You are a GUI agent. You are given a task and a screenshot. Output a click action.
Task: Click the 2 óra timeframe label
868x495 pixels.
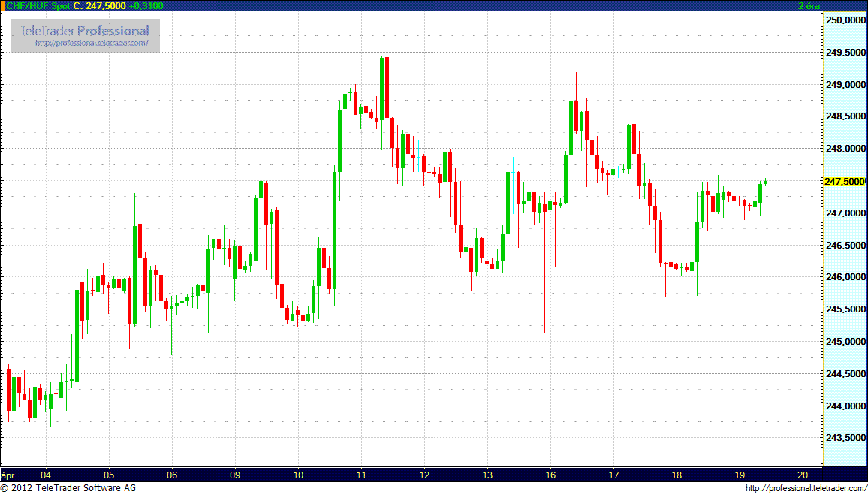pos(809,5)
